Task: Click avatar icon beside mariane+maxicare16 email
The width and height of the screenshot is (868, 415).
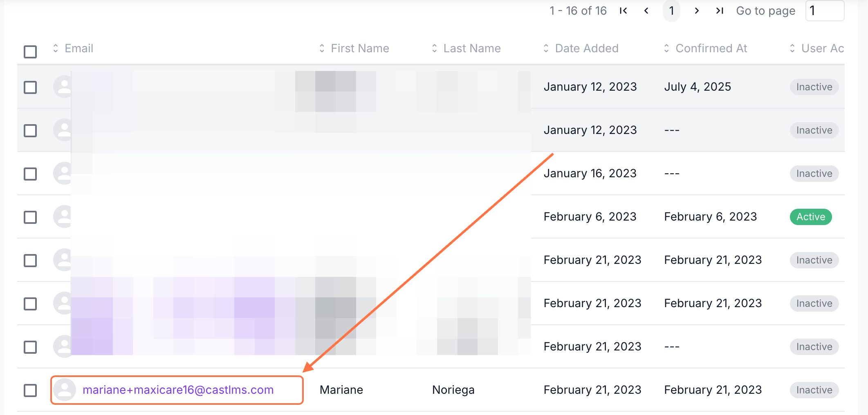Action: [65, 390]
